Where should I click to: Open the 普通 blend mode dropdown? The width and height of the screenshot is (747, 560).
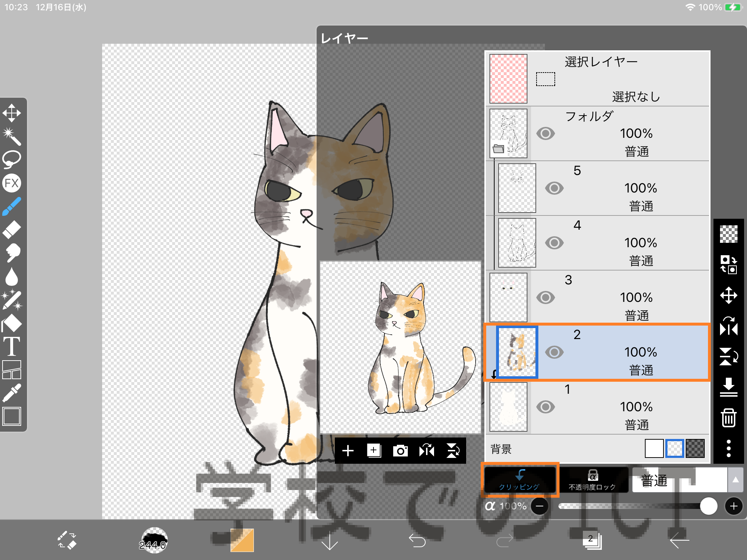680,480
